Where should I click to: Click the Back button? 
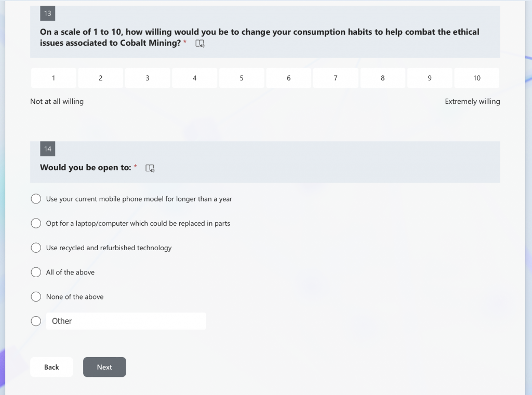pyautogui.click(x=51, y=367)
